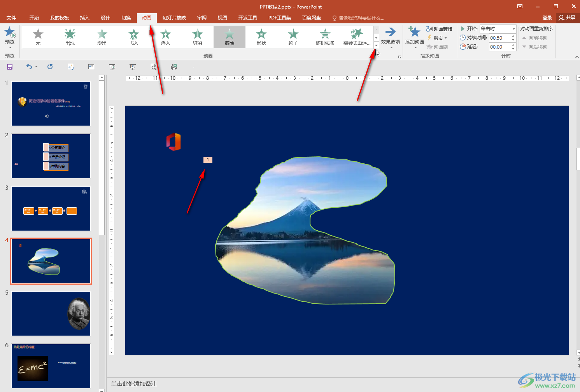
Task: Open the 开始 start timing combo box
Action: point(498,29)
